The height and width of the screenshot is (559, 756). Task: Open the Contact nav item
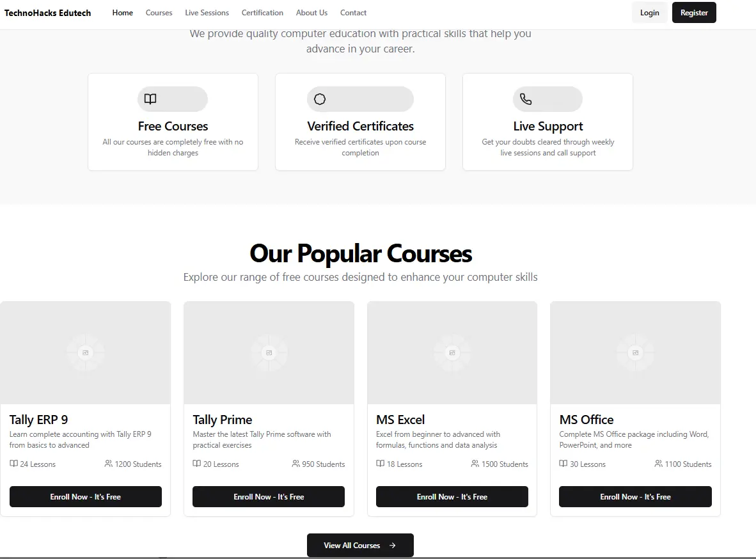(354, 13)
